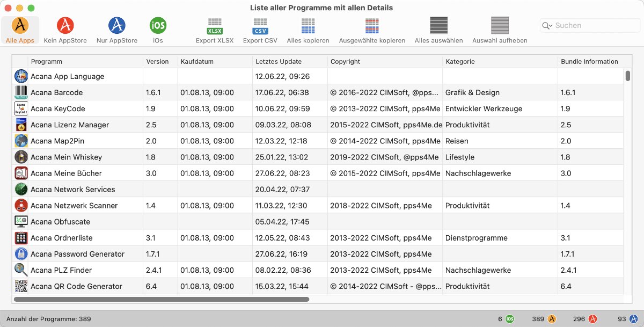
Task: Click Acana PLZ Finder icon
Action: click(x=21, y=270)
